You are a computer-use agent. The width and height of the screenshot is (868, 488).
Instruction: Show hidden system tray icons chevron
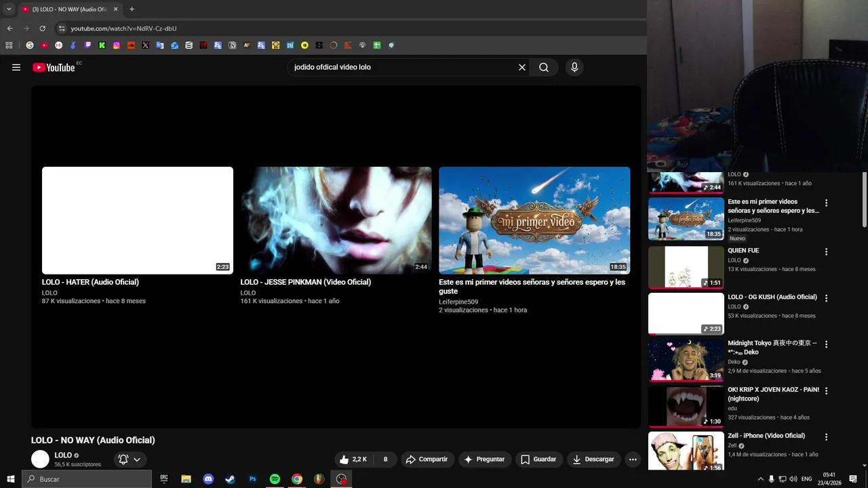point(760,479)
